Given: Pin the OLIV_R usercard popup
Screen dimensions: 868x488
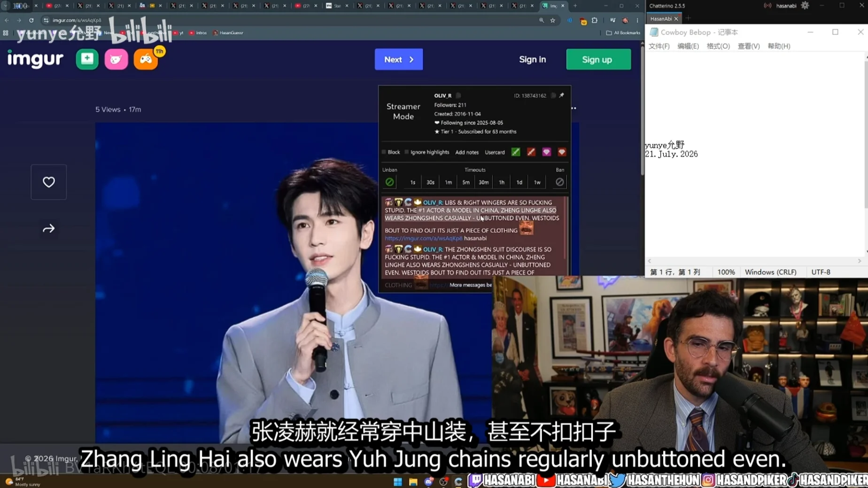Looking at the screenshot, I should [x=562, y=95].
